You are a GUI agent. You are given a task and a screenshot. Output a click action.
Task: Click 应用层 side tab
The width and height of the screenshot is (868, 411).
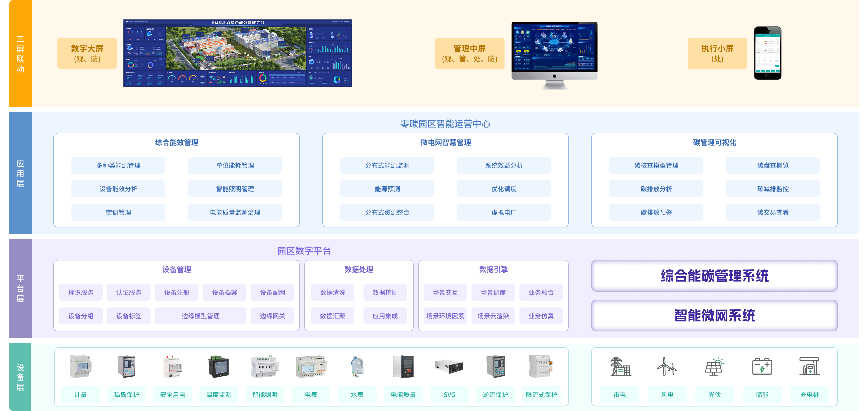(x=20, y=173)
